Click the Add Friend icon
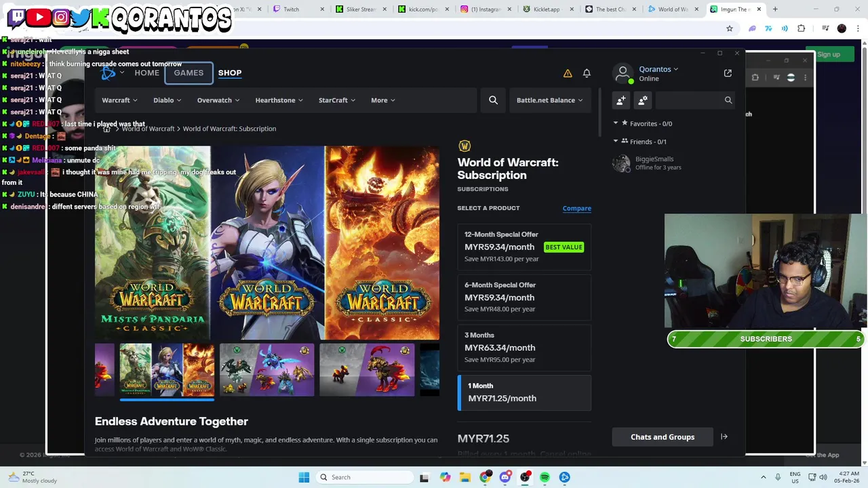The image size is (868, 488). click(x=621, y=100)
